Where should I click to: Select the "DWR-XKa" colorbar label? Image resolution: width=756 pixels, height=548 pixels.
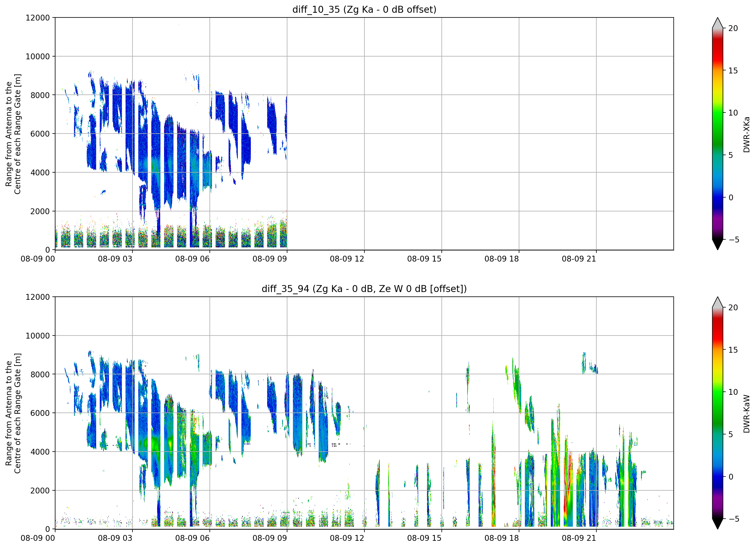point(746,134)
